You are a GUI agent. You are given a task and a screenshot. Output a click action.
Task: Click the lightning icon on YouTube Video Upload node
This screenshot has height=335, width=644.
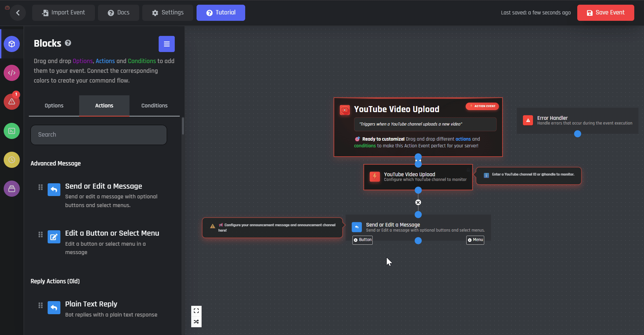(x=375, y=177)
